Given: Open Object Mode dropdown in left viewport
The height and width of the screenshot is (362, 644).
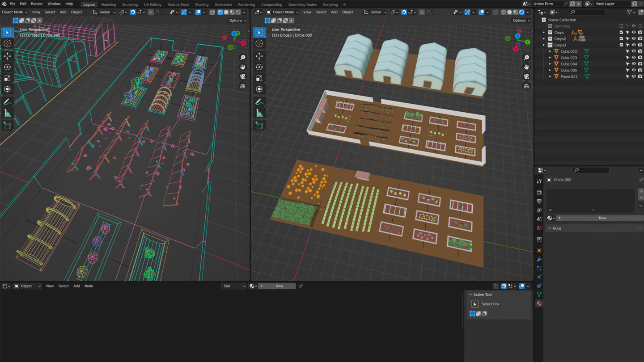Looking at the screenshot, I should click(14, 12).
